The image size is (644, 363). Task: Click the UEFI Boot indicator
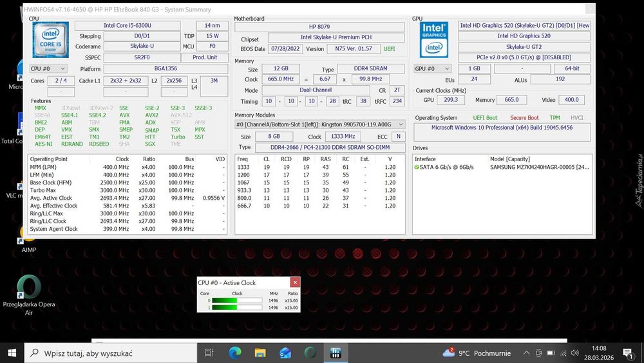[x=485, y=117]
